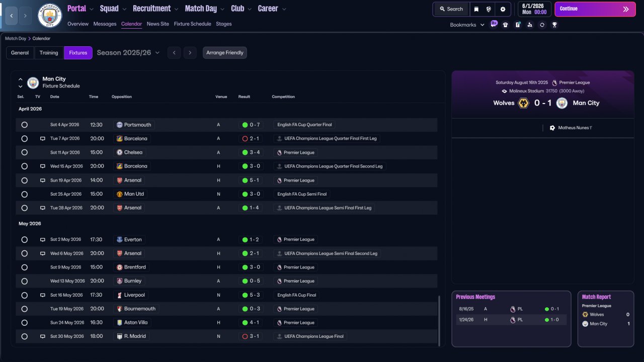Switch to the Training tab
The image size is (644, 362).
[49, 53]
